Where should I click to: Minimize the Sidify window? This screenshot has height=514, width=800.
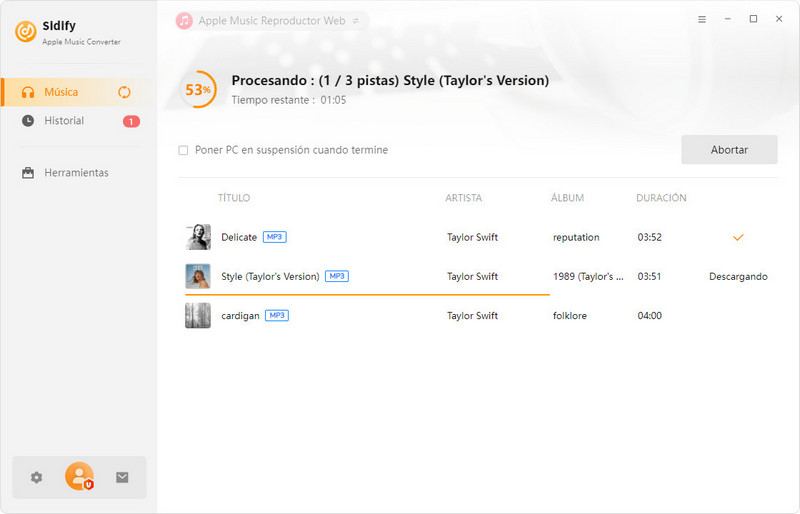click(728, 19)
